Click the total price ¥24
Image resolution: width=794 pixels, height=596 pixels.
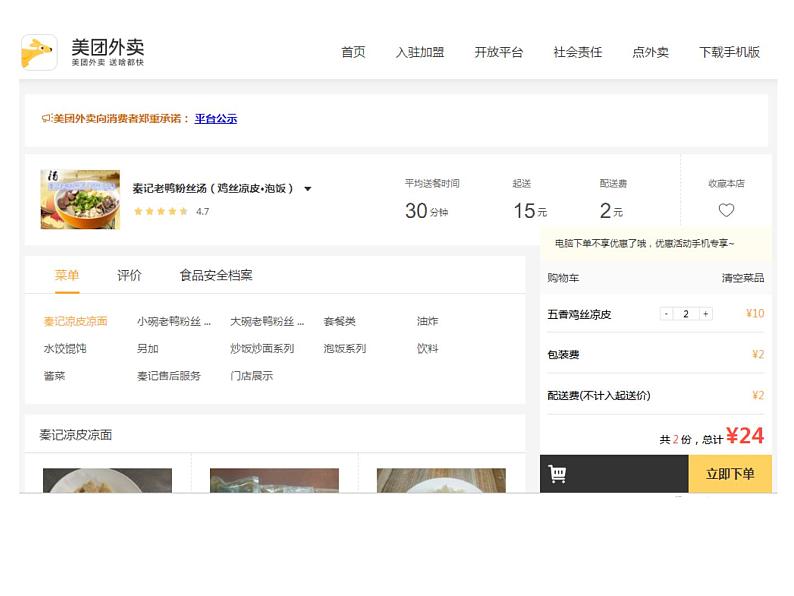(x=744, y=436)
